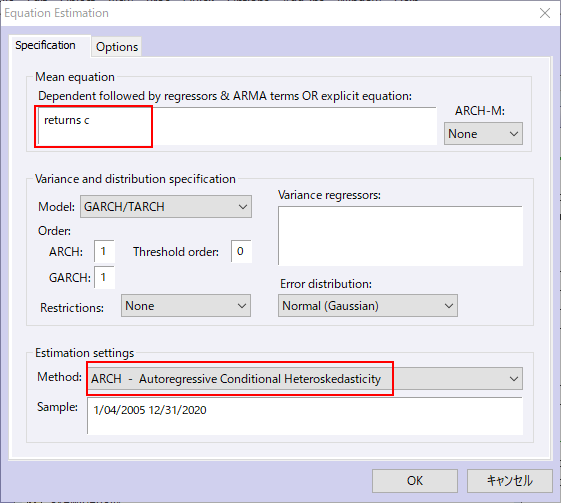Click the ARCH-M None chevron arrow
561x503 pixels.
point(514,134)
